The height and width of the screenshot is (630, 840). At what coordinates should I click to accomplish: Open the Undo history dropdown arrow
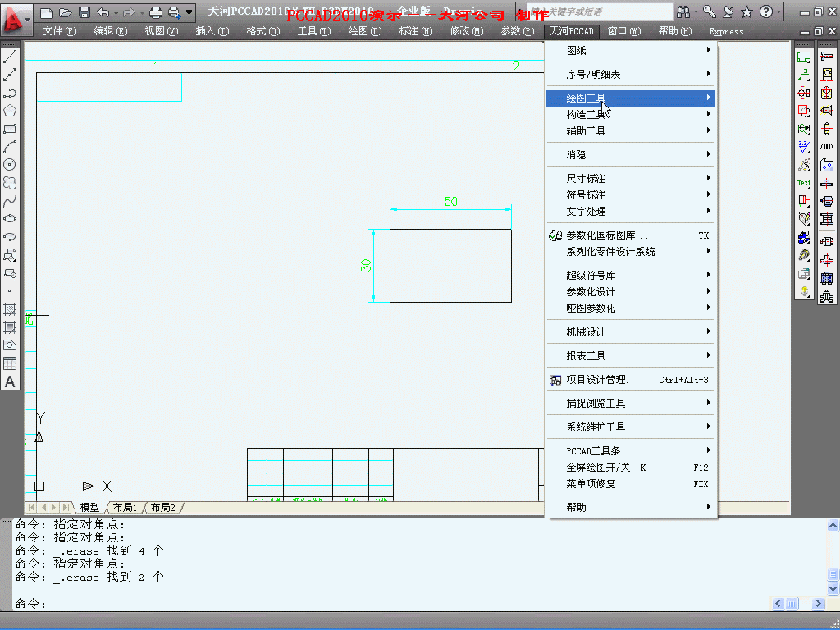pyautogui.click(x=116, y=11)
